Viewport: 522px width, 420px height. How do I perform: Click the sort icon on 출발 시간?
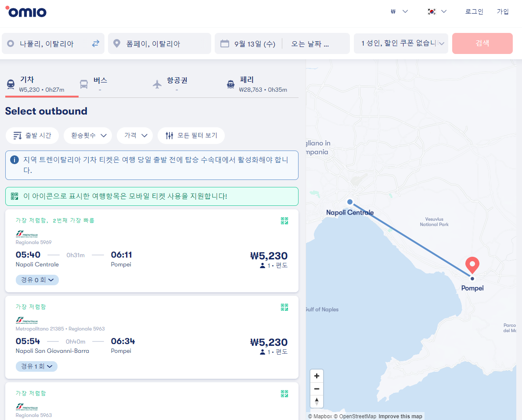point(17,136)
